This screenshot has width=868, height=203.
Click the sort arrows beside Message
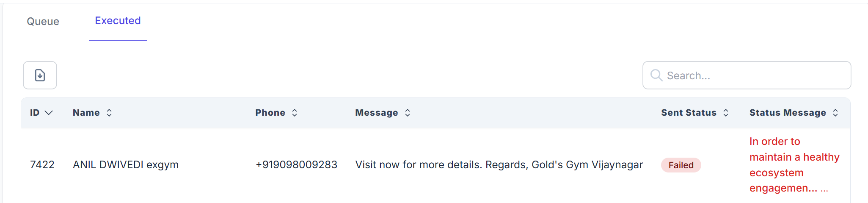click(408, 113)
